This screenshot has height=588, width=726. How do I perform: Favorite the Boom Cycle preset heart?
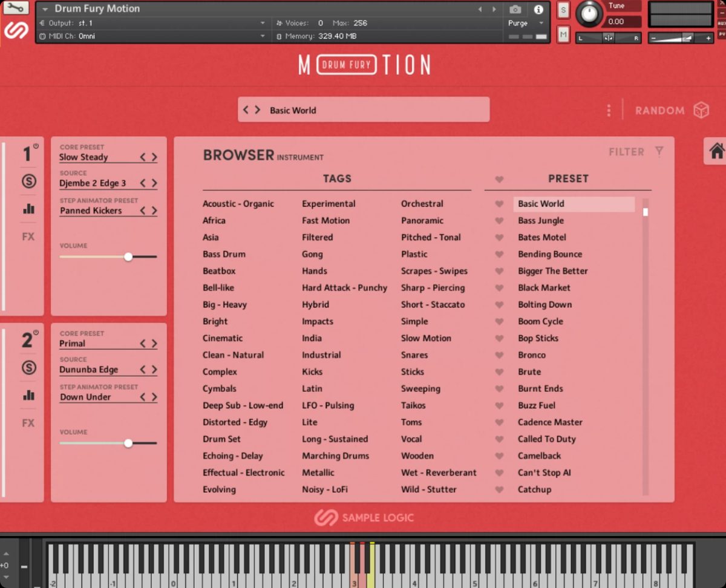[499, 322]
